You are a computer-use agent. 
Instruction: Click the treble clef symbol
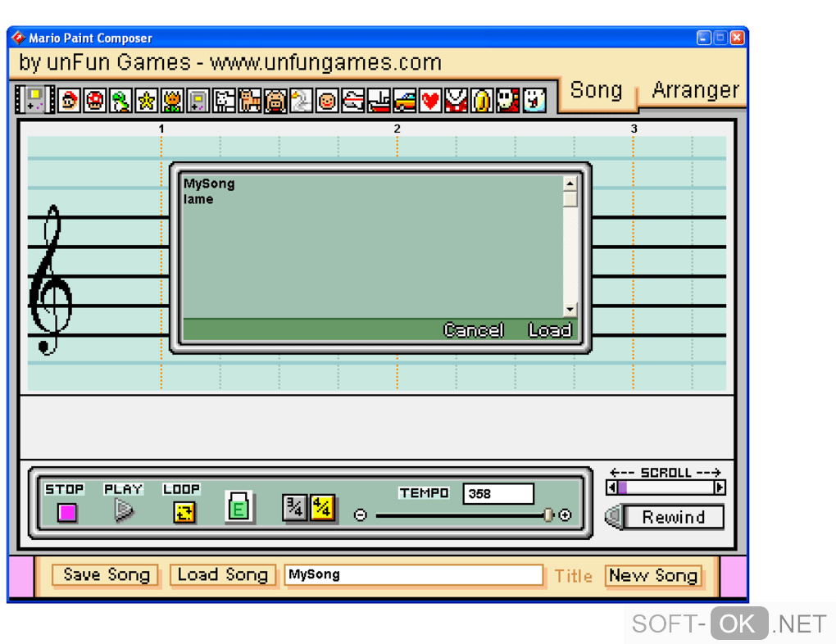click(51, 280)
